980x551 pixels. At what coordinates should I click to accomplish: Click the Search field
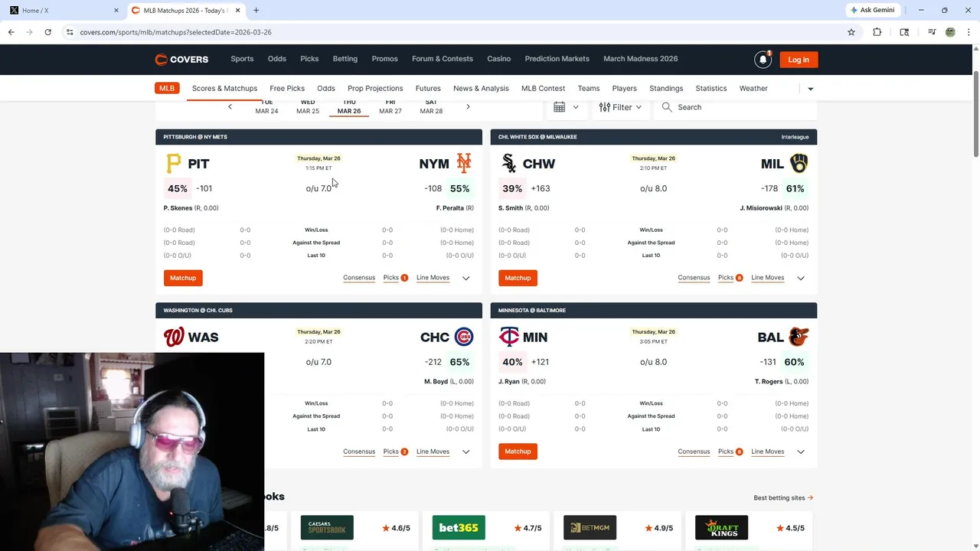coord(735,107)
